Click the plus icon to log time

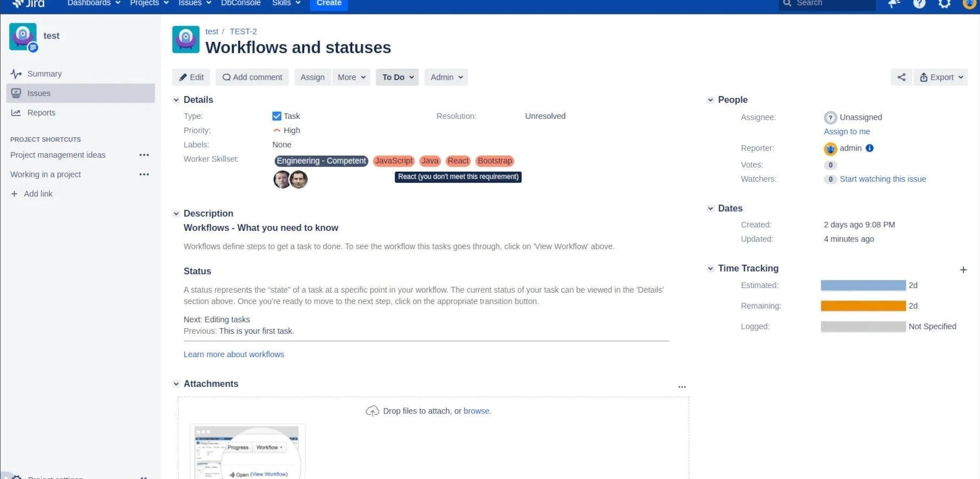[x=963, y=270]
